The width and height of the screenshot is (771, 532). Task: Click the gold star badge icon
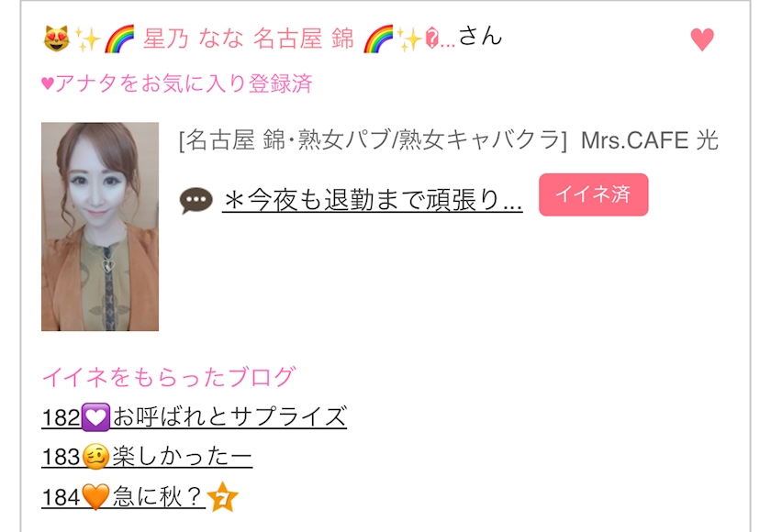pos(223,497)
